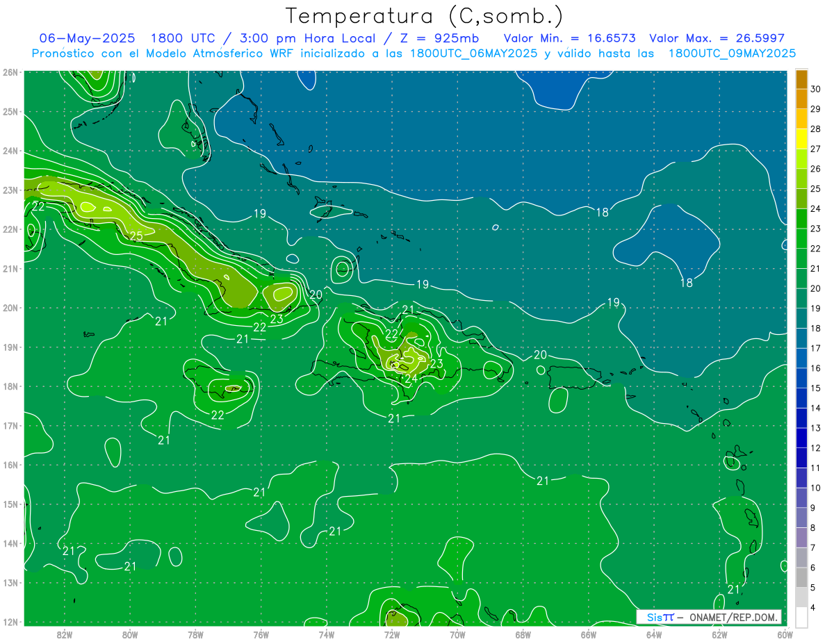Click the "25" contour label over Cuba
This screenshot has height=644, width=834.
point(136,236)
